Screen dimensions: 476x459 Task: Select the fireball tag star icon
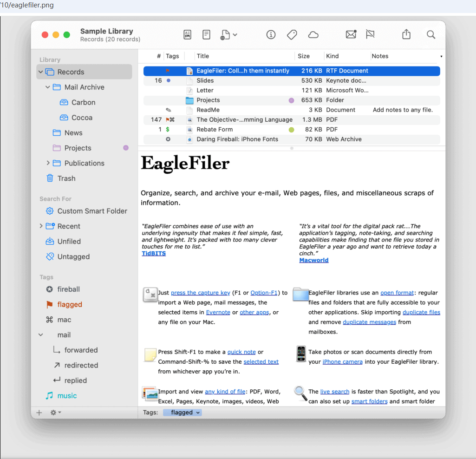tap(50, 289)
